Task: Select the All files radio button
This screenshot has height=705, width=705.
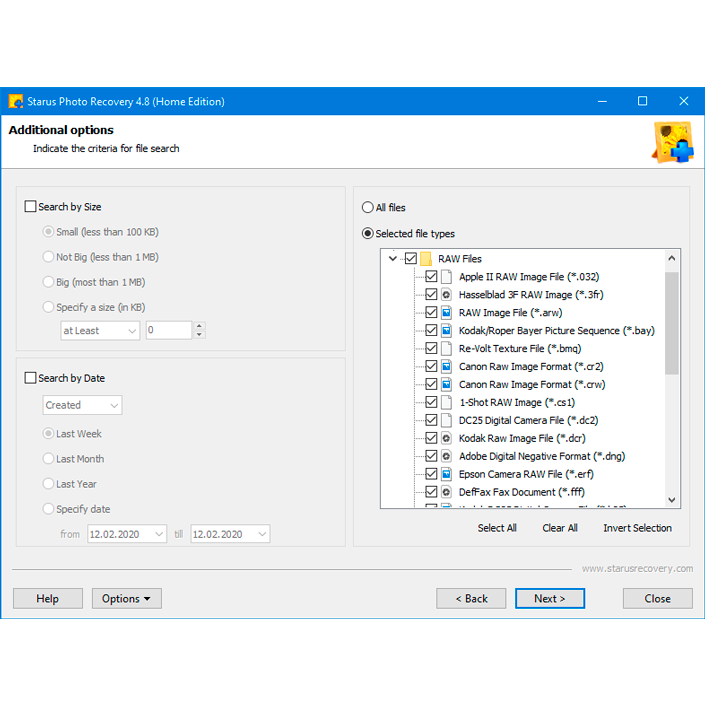Action: [x=368, y=208]
